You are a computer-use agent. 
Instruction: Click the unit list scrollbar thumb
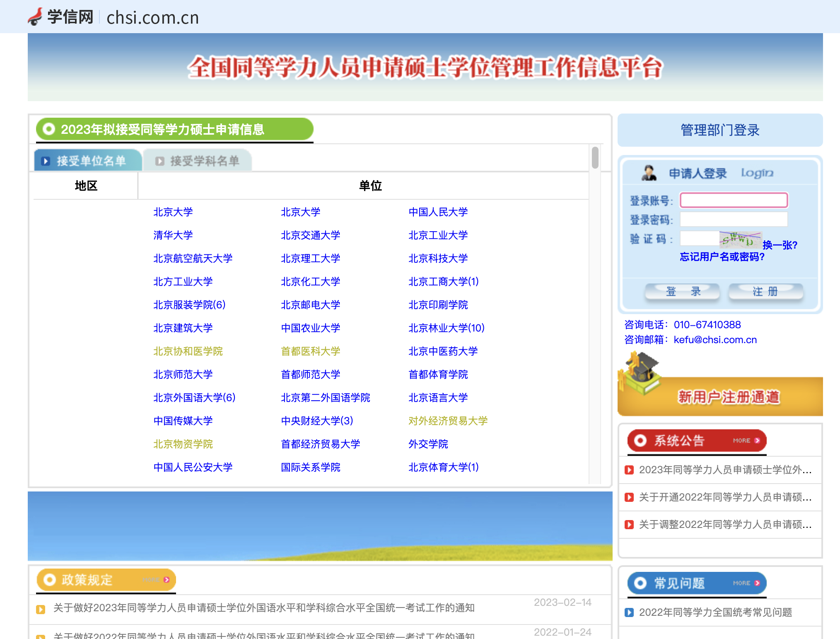point(595,157)
